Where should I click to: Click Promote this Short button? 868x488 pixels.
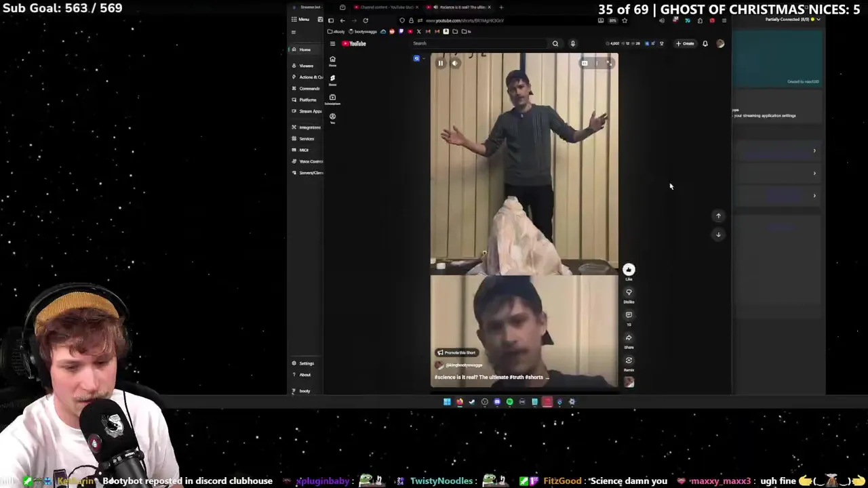pos(456,352)
